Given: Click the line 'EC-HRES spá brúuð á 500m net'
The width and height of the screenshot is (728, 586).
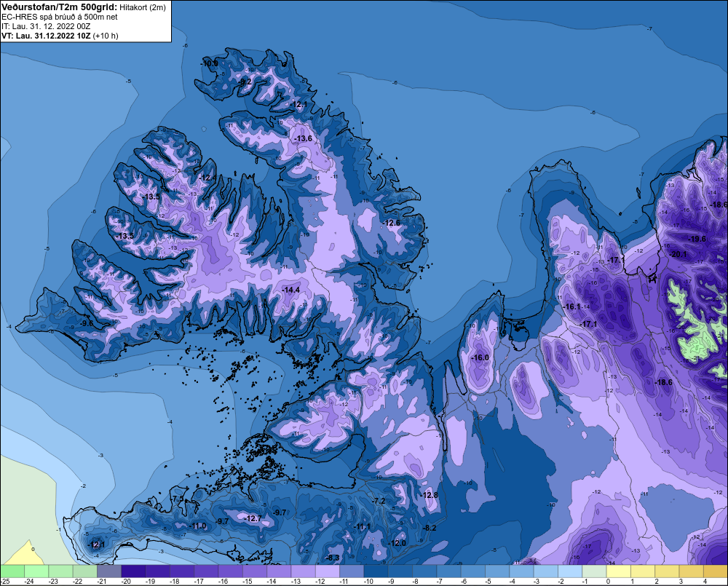Looking at the screenshot, I should (x=60, y=17).
